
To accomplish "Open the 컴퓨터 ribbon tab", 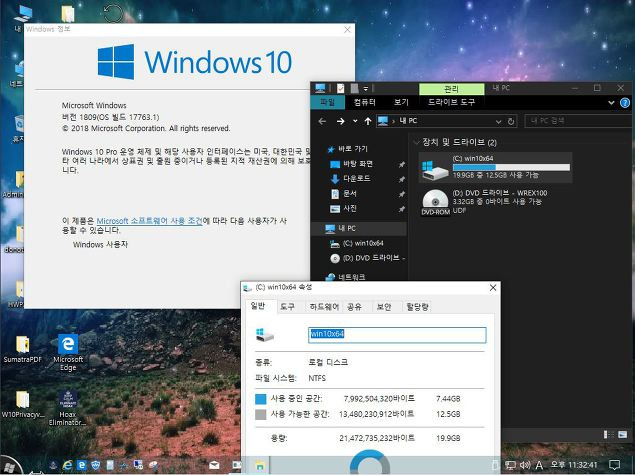I will pyautogui.click(x=364, y=102).
